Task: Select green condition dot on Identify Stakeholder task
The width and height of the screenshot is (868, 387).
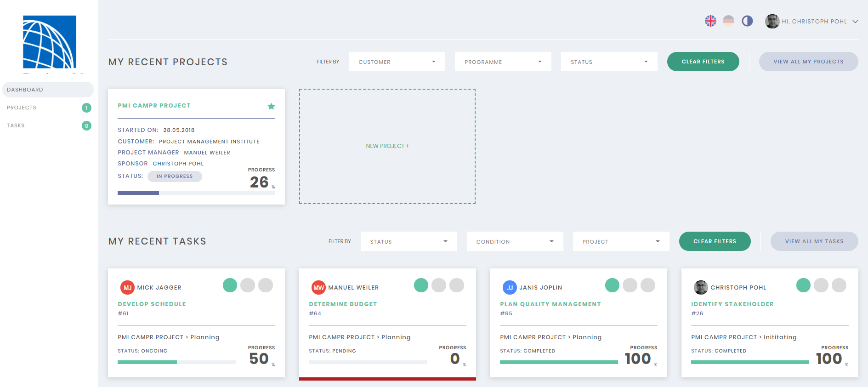Action: [803, 285]
